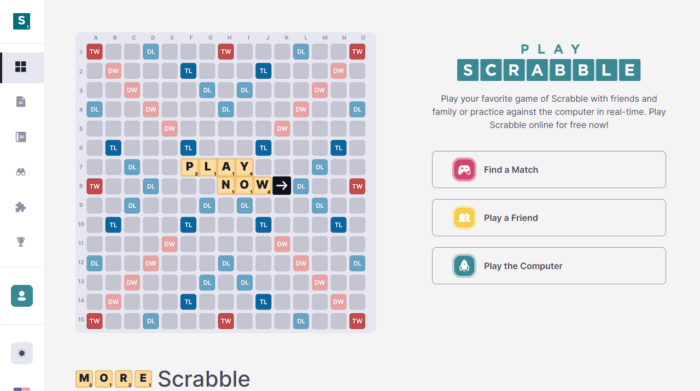Viewport: 700px width, 391px height.
Task: Open the newspaper icon in sidebar
Action: pos(21,137)
